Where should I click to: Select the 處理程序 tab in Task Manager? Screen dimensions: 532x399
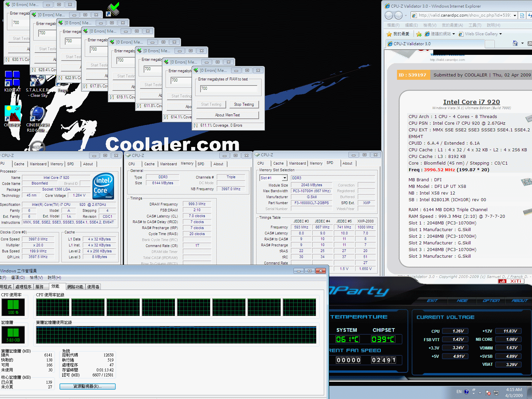[23, 287]
